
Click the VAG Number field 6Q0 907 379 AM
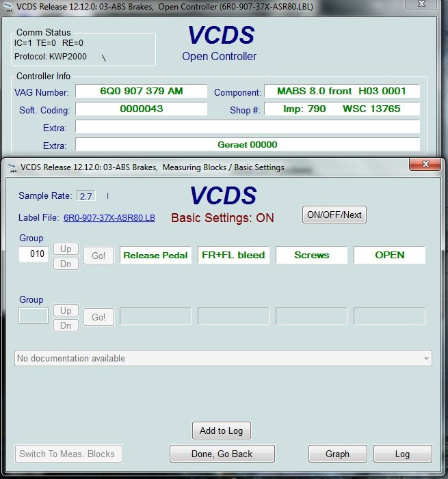click(142, 91)
